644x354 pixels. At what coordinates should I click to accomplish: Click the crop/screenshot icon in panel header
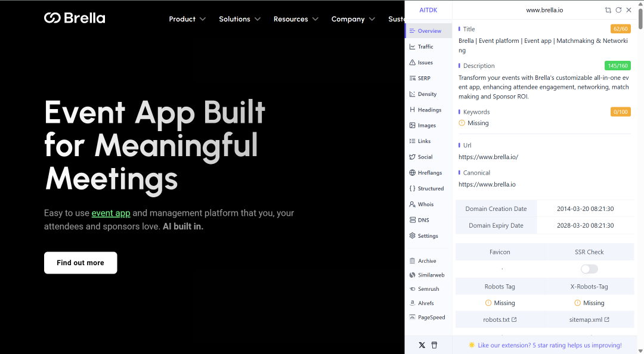point(608,10)
